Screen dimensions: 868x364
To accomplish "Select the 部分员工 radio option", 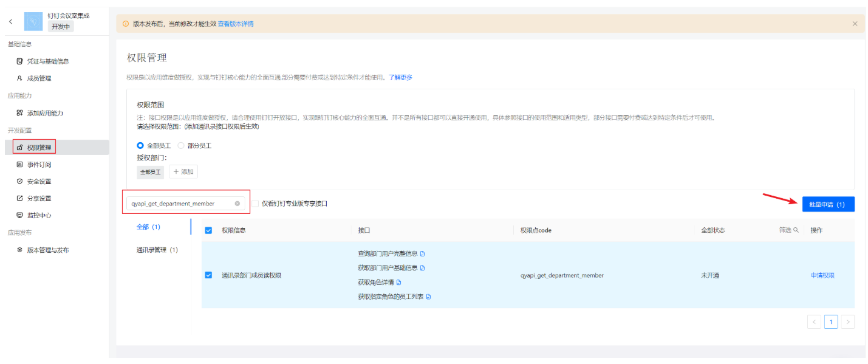I will (x=181, y=146).
